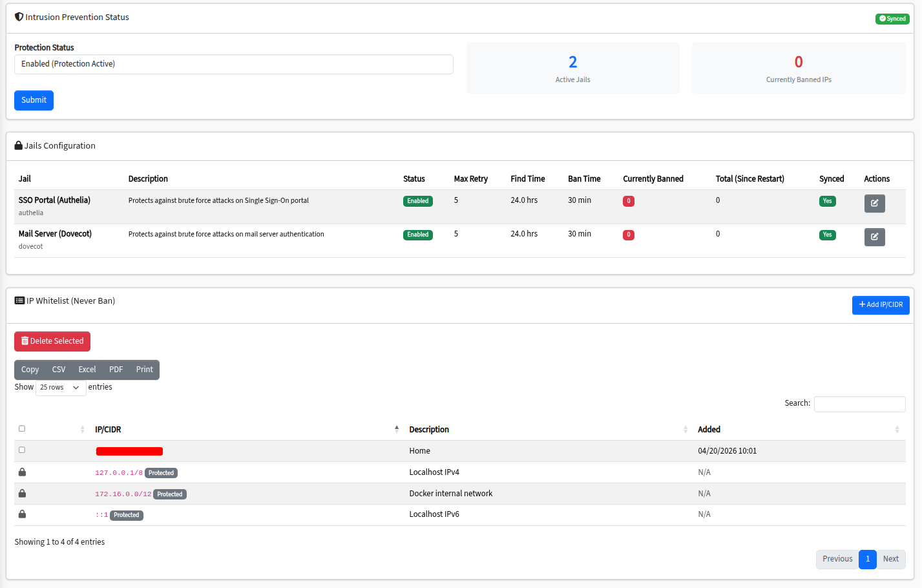Open the 25 rows entries dropdown
This screenshot has height=588, width=922.
(x=61, y=387)
